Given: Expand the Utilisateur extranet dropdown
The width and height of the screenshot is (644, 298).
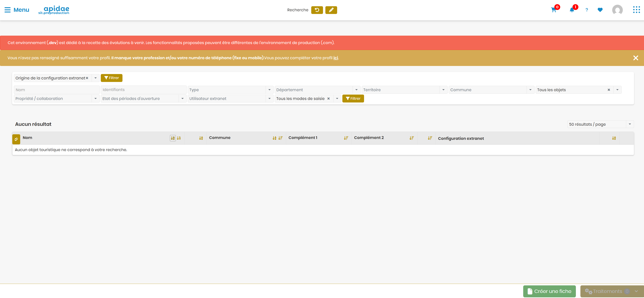Looking at the screenshot, I should [269, 98].
